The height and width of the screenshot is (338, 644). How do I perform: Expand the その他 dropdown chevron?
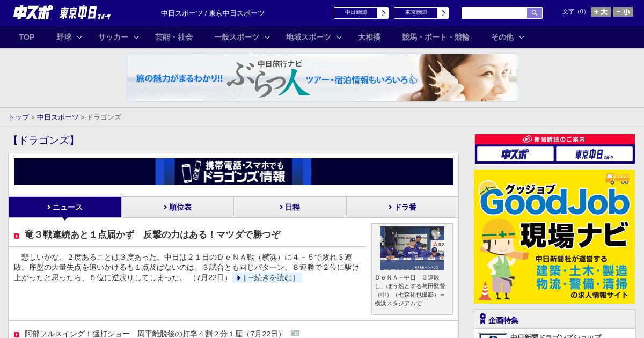pos(522,37)
